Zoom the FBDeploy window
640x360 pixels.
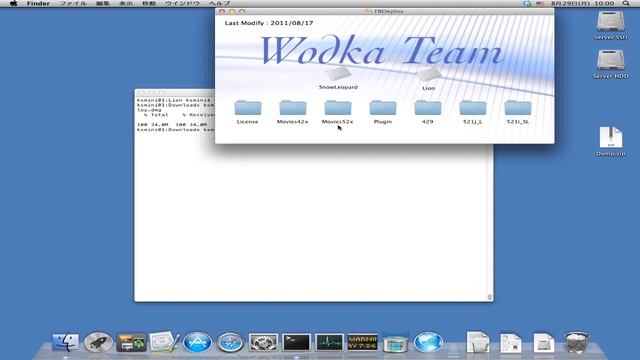[242, 11]
